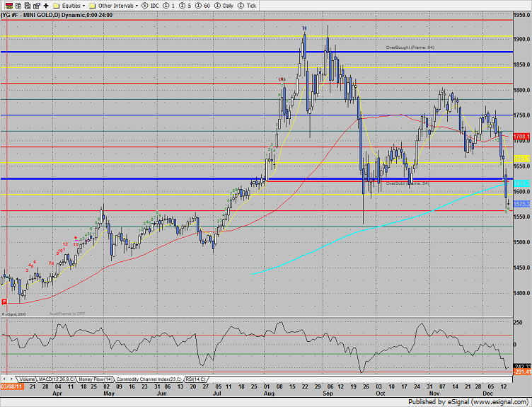Click the AutoFrame is OFF text
The height and width of the screenshot is (407, 532).
[x=67, y=314]
